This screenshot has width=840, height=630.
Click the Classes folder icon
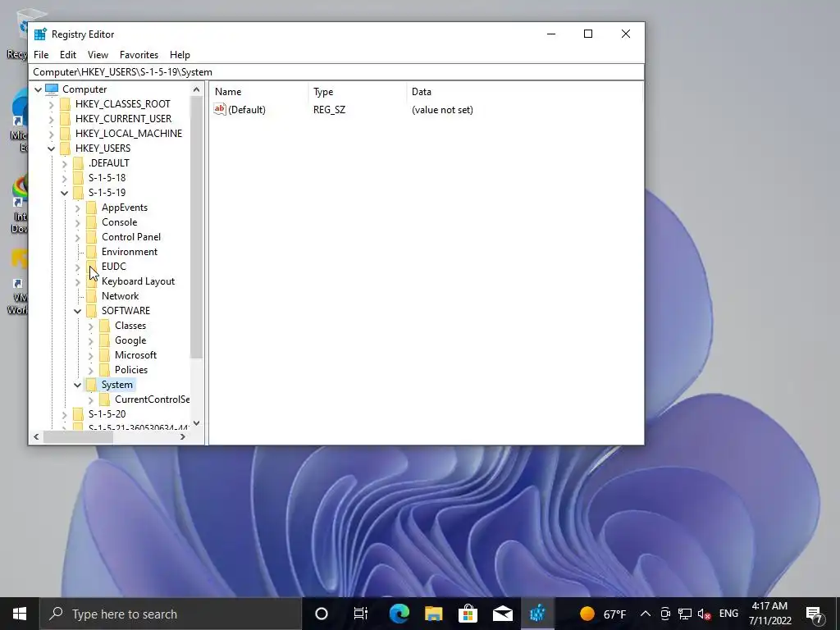pos(104,325)
